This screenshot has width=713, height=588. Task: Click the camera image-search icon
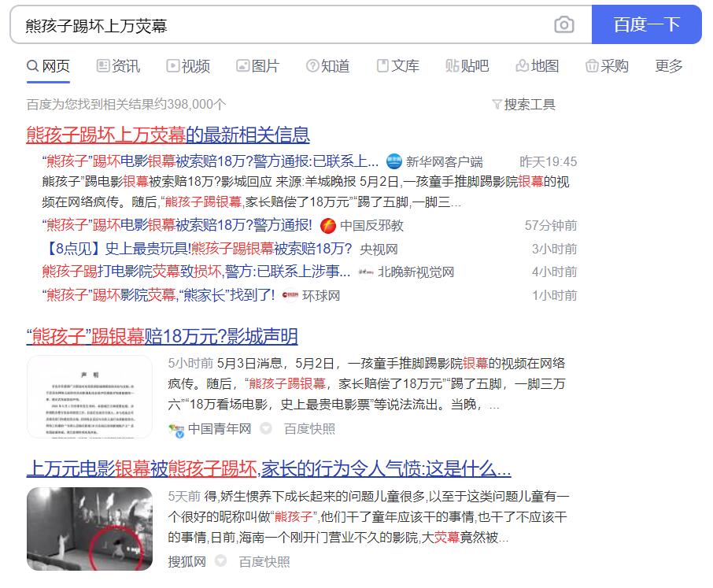pyautogui.click(x=563, y=24)
